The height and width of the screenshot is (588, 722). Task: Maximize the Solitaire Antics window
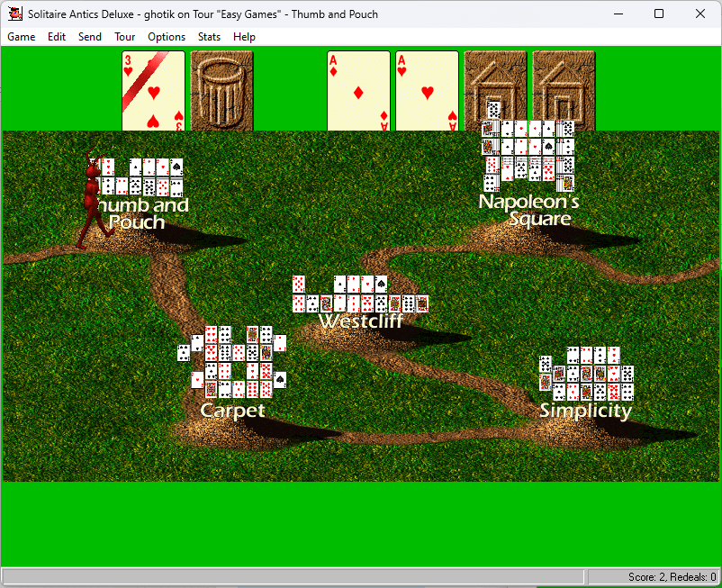click(659, 14)
